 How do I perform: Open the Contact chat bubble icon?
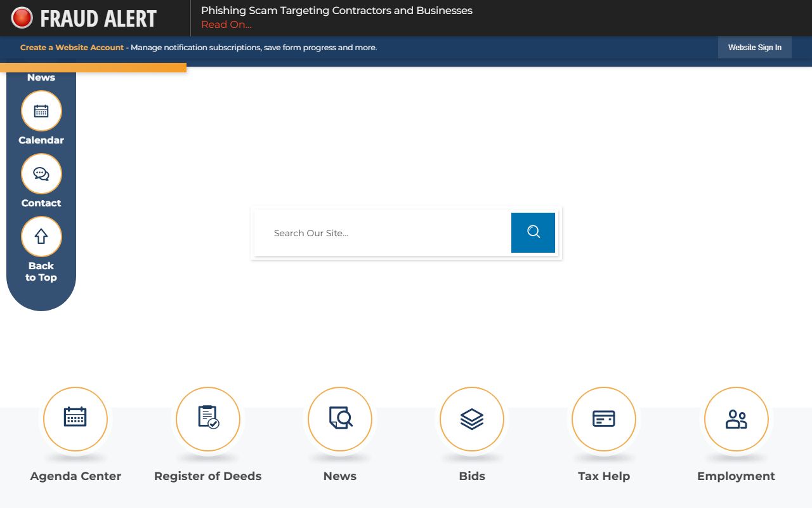pyautogui.click(x=41, y=174)
